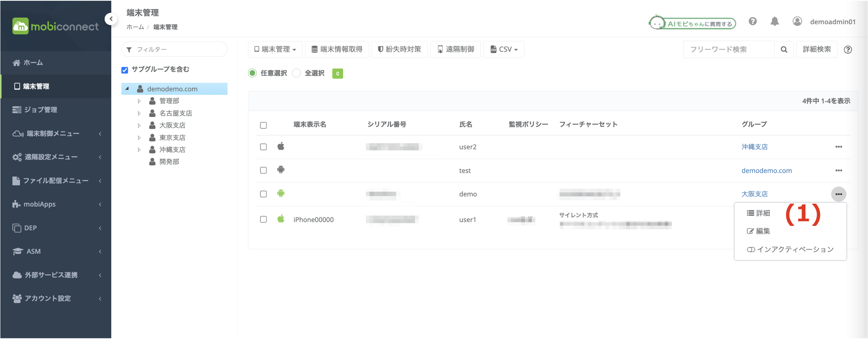The image size is (868, 339).
Task: Click the mobiconnect logo
Action: pyautogui.click(x=55, y=26)
